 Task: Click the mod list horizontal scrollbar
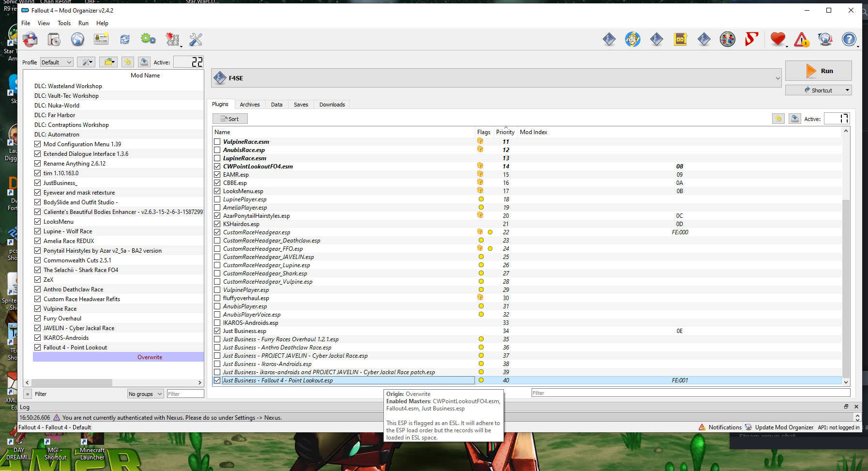point(72,382)
